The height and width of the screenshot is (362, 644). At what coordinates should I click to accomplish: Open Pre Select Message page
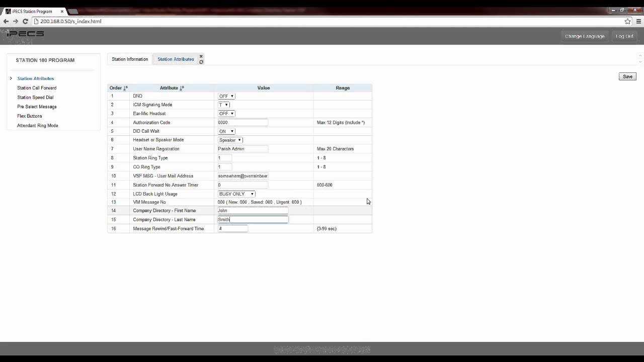click(x=37, y=107)
